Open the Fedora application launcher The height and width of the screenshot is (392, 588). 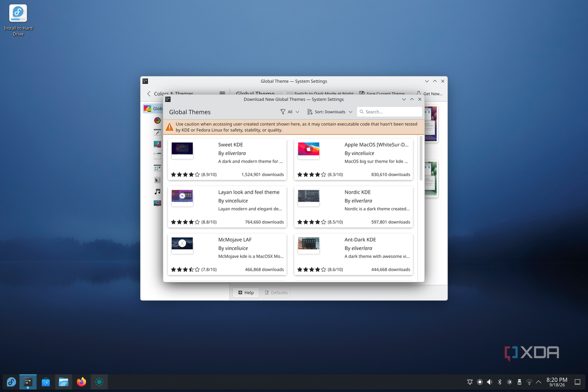(11, 382)
